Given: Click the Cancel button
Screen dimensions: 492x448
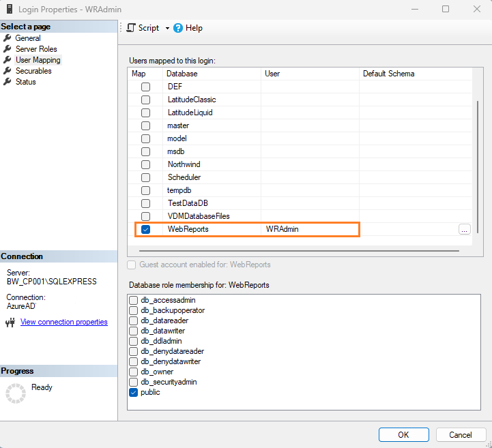Looking at the screenshot, I should point(461,435).
